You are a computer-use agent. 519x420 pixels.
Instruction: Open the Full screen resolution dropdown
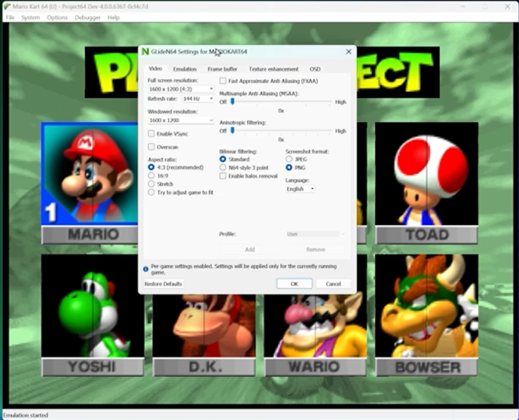pos(181,89)
